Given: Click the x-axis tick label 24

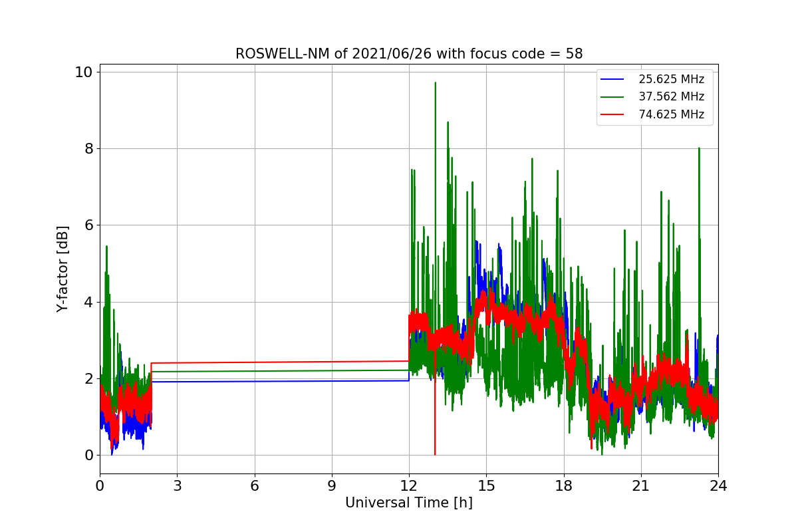Looking at the screenshot, I should (x=718, y=485).
